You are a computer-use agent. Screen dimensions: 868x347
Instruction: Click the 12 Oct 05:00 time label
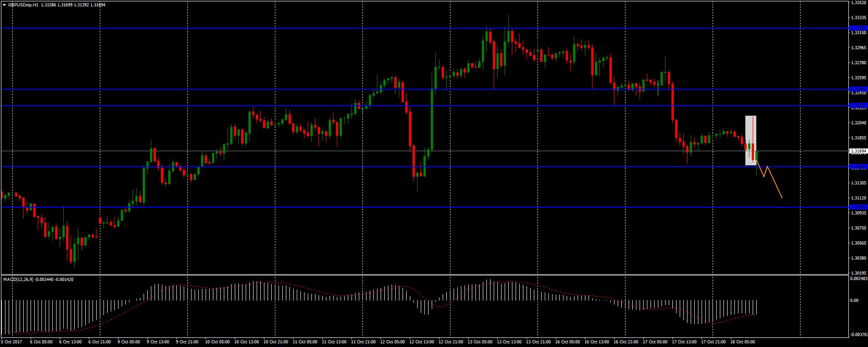(x=393, y=342)
